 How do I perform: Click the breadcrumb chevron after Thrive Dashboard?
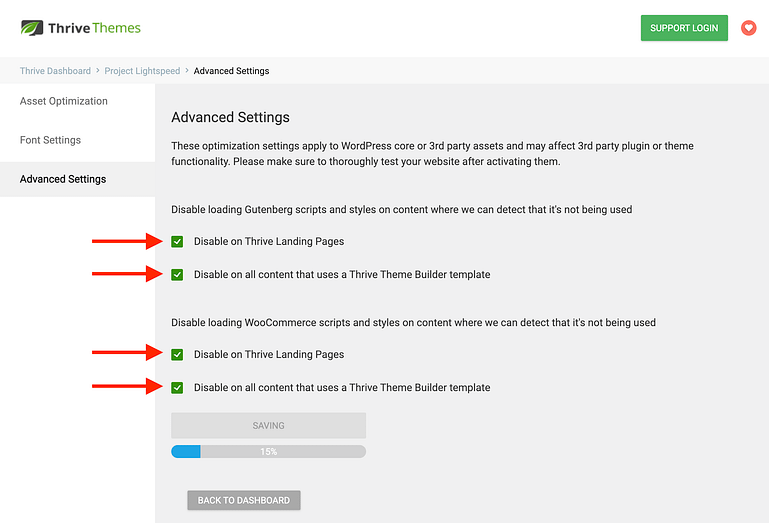point(98,71)
